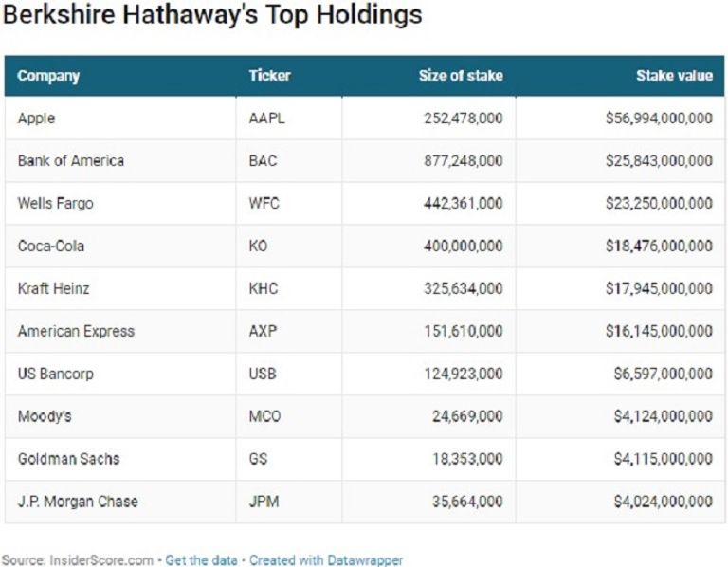Click the Moody's company cell
Image resolution: width=728 pixels, height=567 pixels.
44,416
